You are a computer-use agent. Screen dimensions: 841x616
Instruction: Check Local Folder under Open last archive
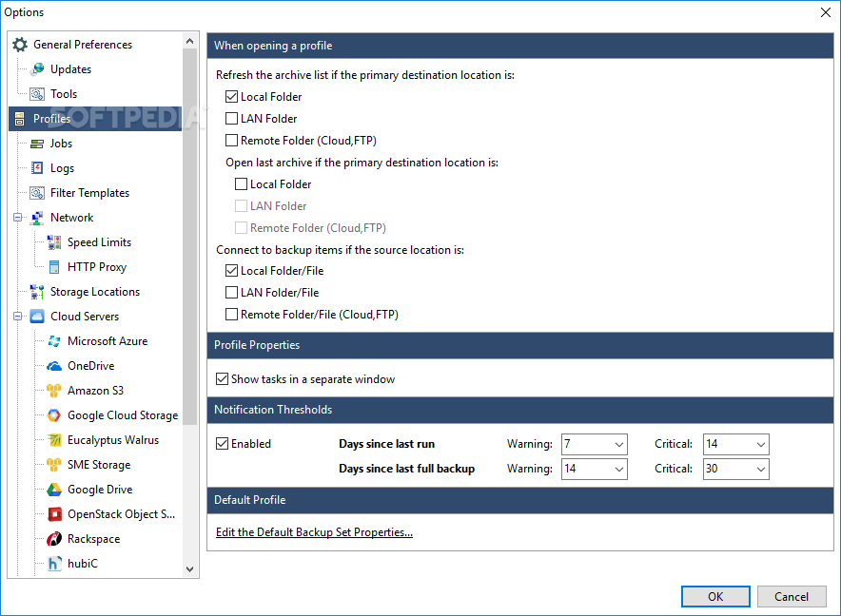[x=242, y=184]
